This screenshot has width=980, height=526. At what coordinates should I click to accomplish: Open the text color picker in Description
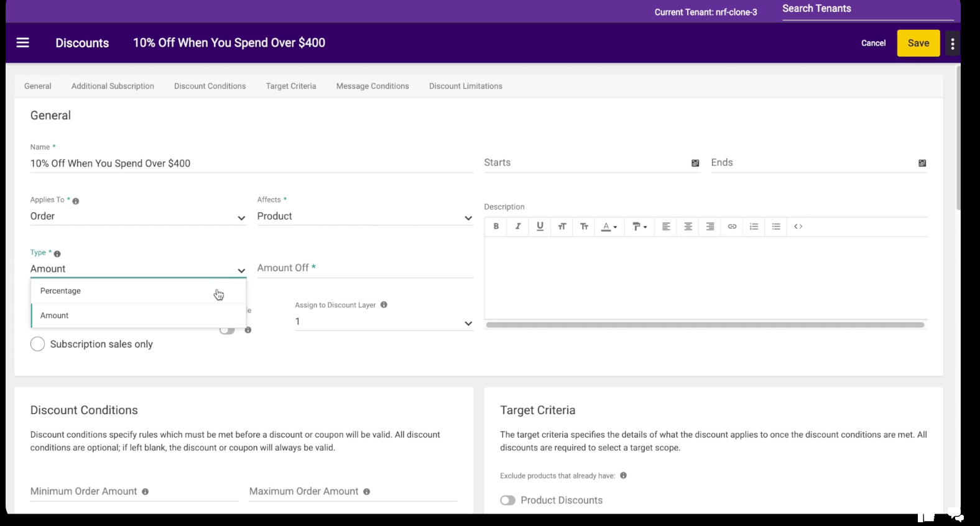click(609, 226)
